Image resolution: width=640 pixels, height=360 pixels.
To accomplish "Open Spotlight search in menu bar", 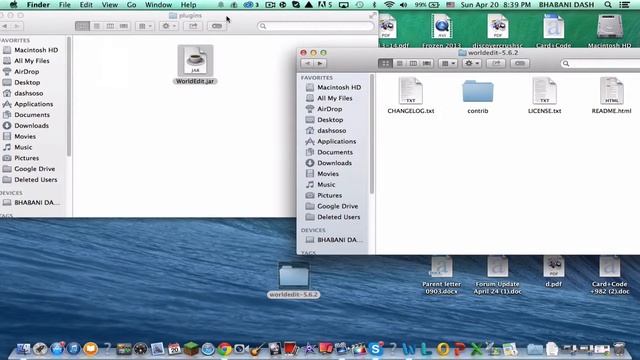I will [x=608, y=5].
